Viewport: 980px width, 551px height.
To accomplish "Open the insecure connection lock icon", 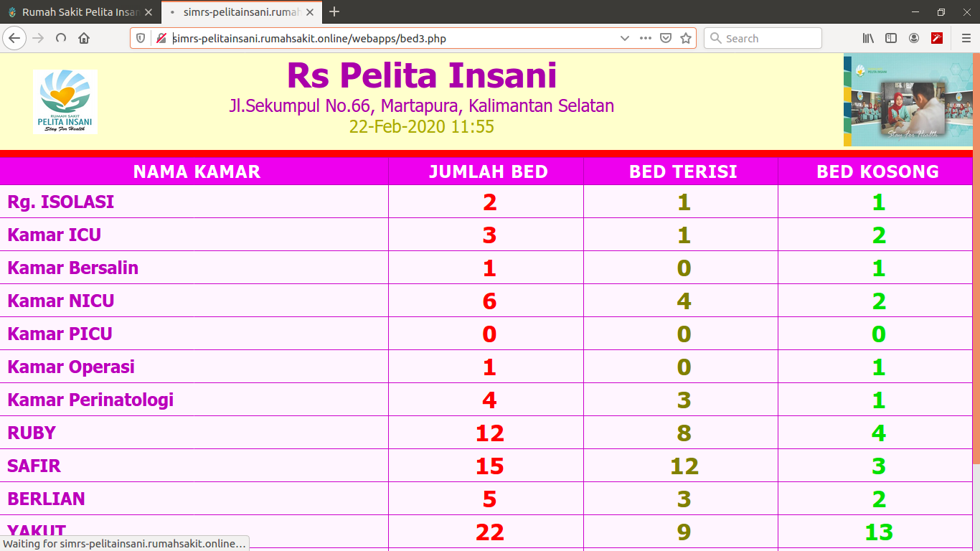I will point(161,38).
